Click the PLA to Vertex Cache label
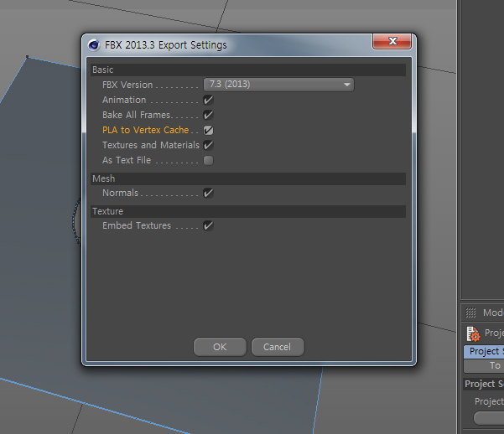 (146, 130)
